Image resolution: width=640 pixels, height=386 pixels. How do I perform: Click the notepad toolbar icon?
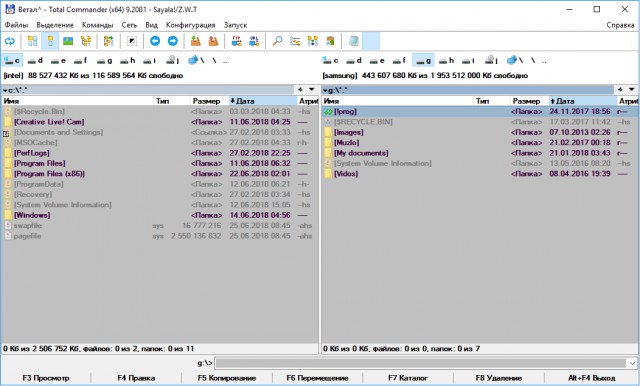pyautogui.click(x=353, y=41)
